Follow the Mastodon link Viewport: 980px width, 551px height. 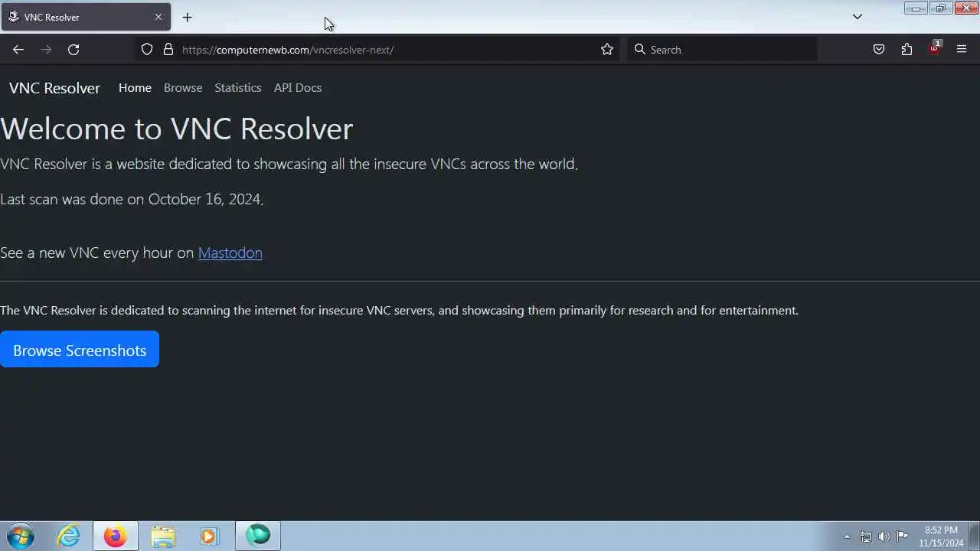click(230, 253)
